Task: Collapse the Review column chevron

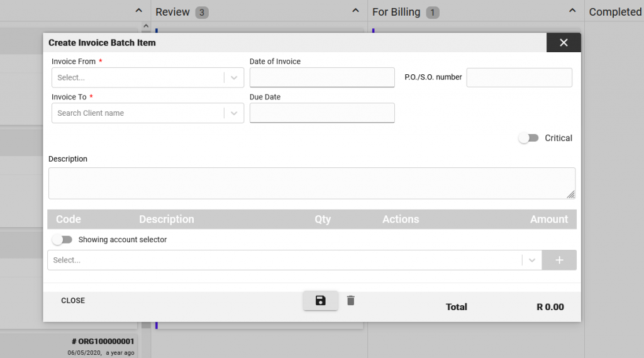Action: pos(356,11)
